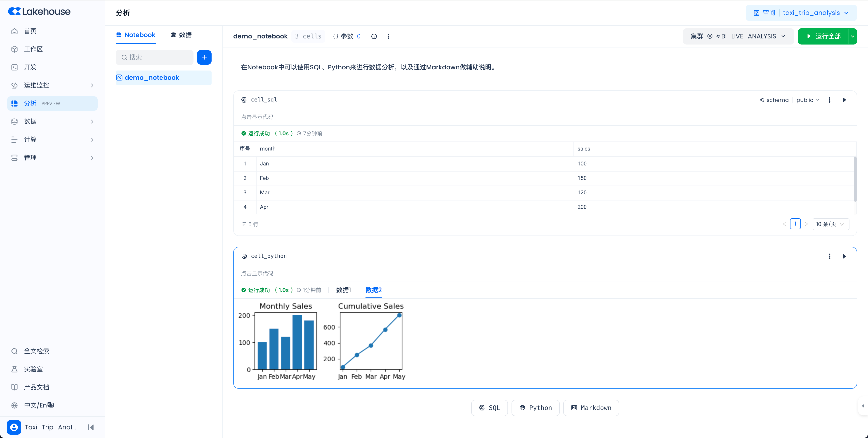Open the public schema dropdown

(x=808, y=100)
